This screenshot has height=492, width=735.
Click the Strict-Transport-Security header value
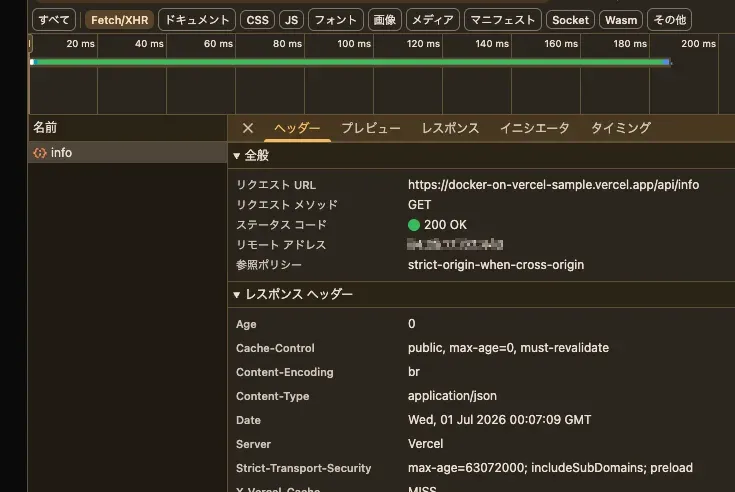point(550,468)
